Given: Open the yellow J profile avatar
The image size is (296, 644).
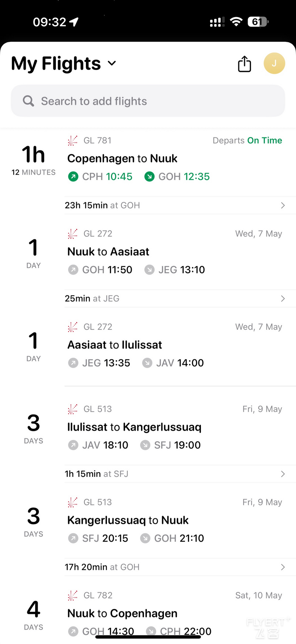Looking at the screenshot, I should point(274,63).
